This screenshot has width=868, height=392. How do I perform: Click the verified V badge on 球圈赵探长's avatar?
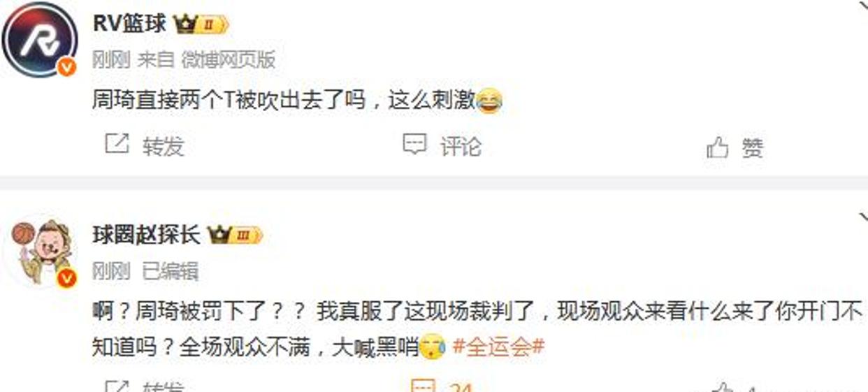[x=67, y=278]
